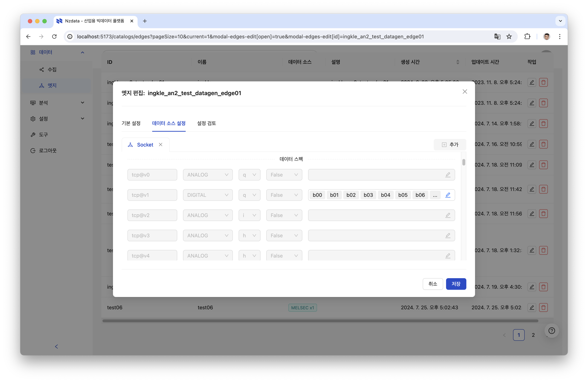This screenshot has width=588, height=382.
Task: Open False dropdown for tcp@v4
Action: pyautogui.click(x=284, y=255)
